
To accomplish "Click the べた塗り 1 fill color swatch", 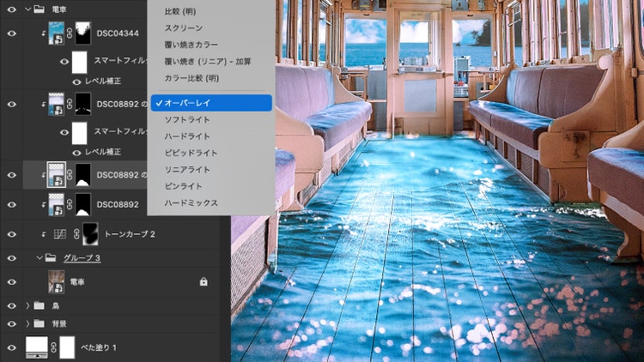I will pyautogui.click(x=37, y=347).
